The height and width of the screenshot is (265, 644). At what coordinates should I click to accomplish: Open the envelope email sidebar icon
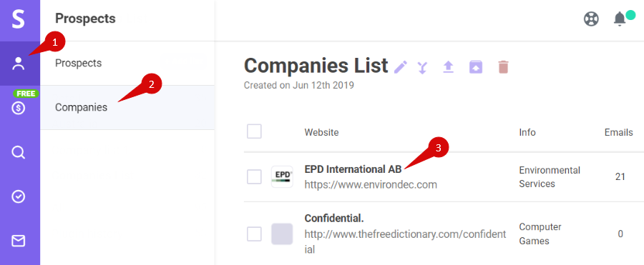coord(19,241)
